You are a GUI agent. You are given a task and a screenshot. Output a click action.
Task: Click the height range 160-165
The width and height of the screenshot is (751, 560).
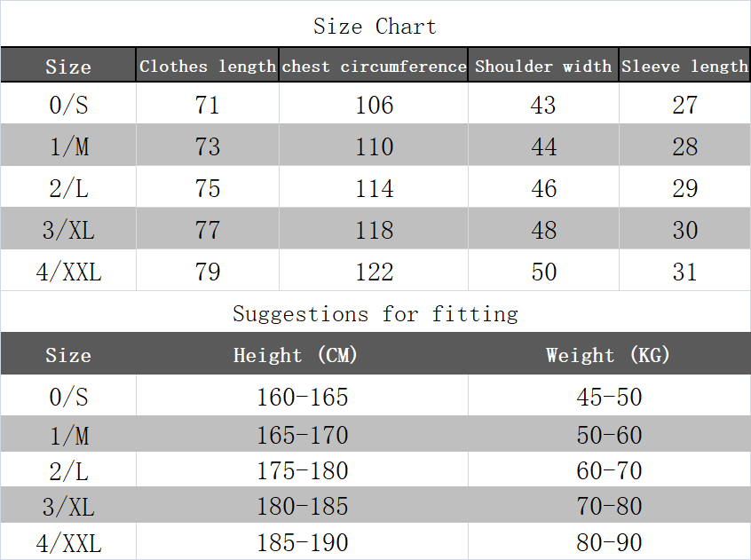(302, 397)
